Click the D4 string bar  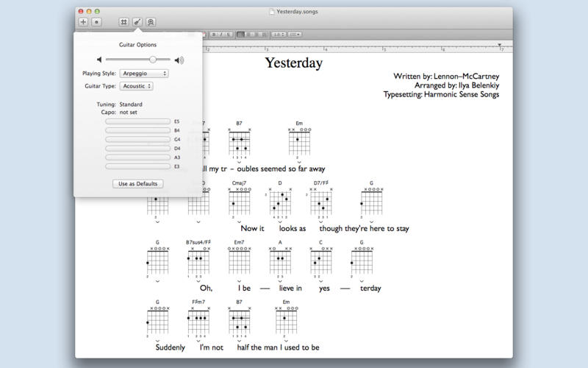137,149
